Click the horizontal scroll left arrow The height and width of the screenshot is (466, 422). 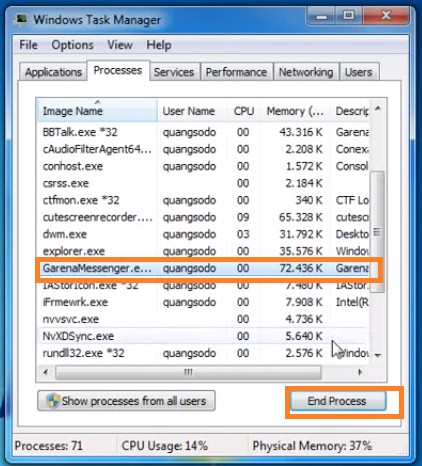coord(45,372)
